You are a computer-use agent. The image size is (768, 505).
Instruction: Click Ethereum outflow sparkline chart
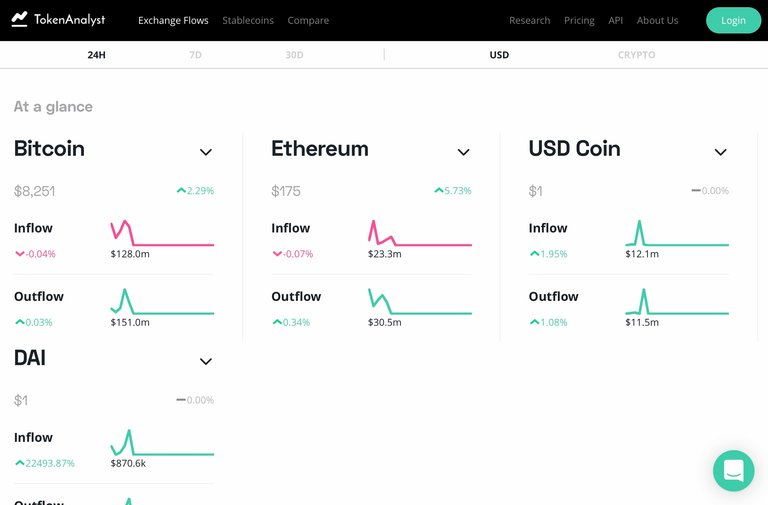tap(420, 301)
